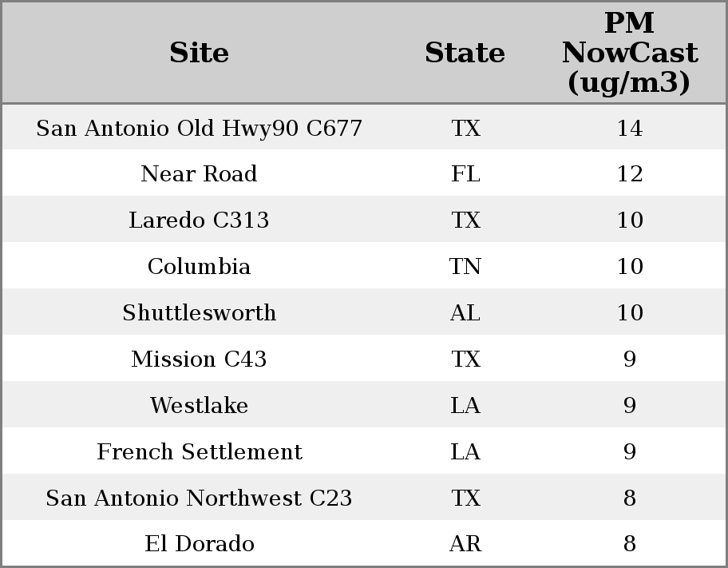The height and width of the screenshot is (568, 728).
Task: Click the Westlake site name
Action: click(x=200, y=405)
